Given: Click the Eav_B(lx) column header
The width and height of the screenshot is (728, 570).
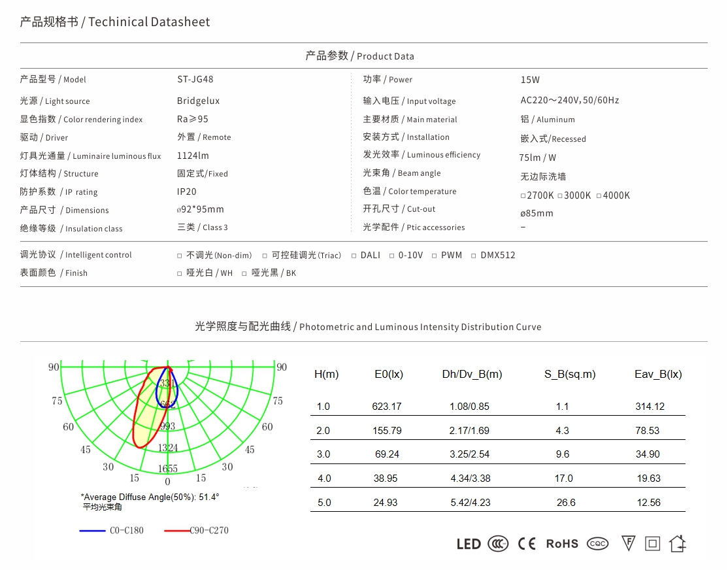Looking at the screenshot, I should (x=658, y=375).
